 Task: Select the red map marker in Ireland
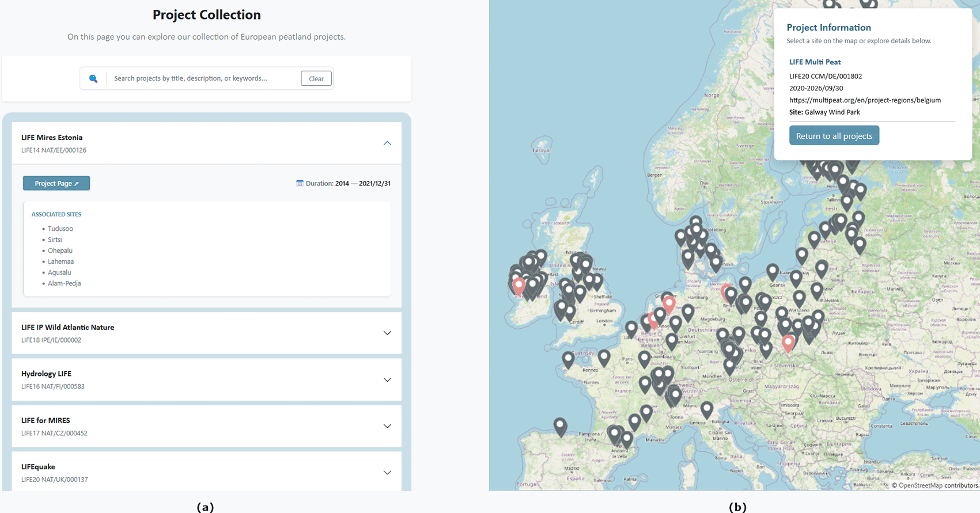click(x=519, y=286)
